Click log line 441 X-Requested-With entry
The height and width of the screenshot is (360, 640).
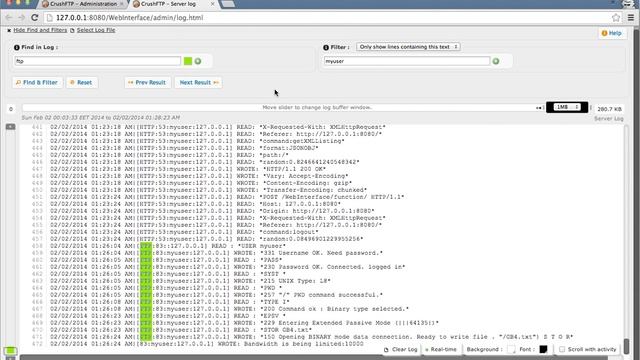coord(218,127)
